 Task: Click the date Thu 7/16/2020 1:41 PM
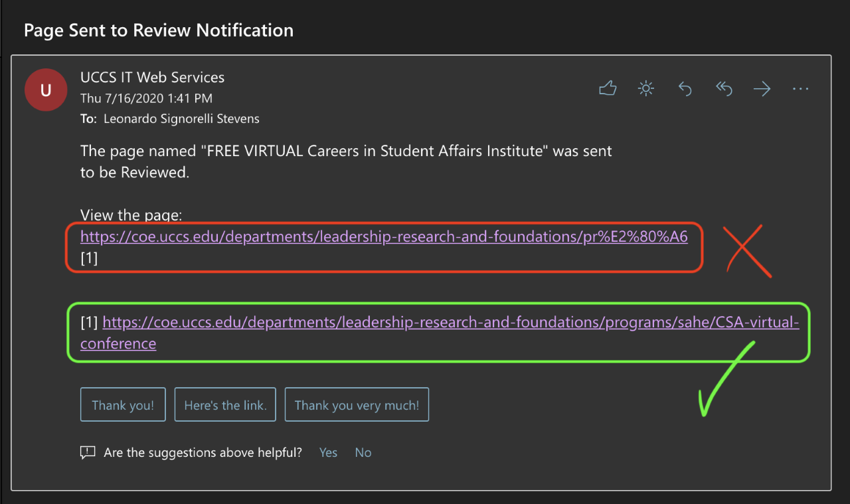tap(146, 99)
